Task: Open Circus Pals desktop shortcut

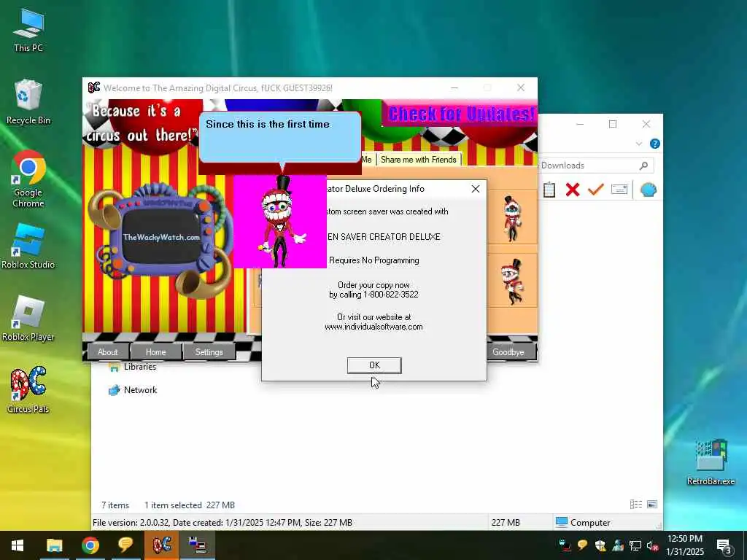Action: [28, 389]
